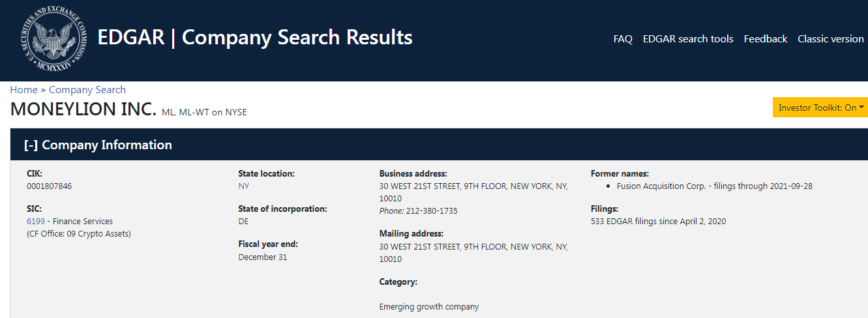Click the 533 EDGAR filings text
This screenshot has width=868, height=318.
(658, 222)
